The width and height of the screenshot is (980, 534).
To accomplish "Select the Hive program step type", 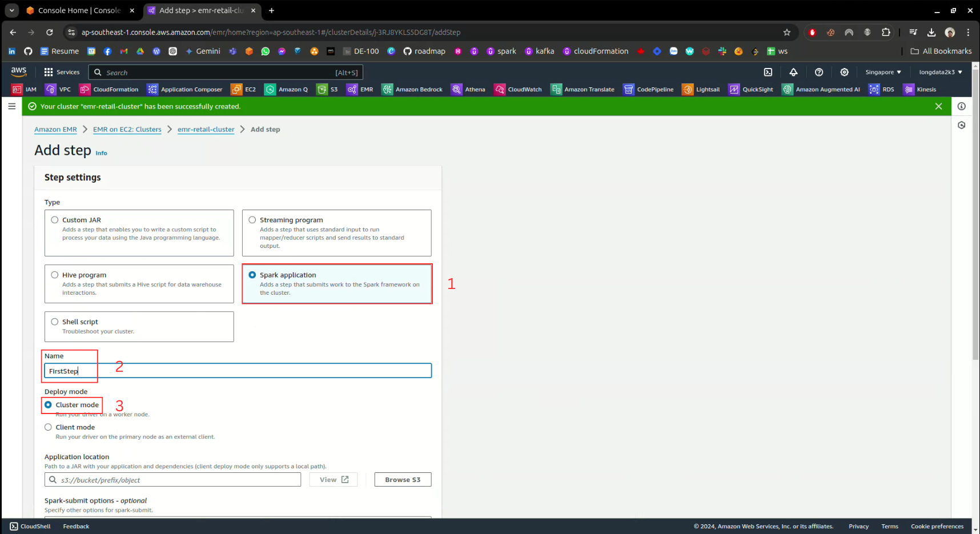I will (55, 275).
